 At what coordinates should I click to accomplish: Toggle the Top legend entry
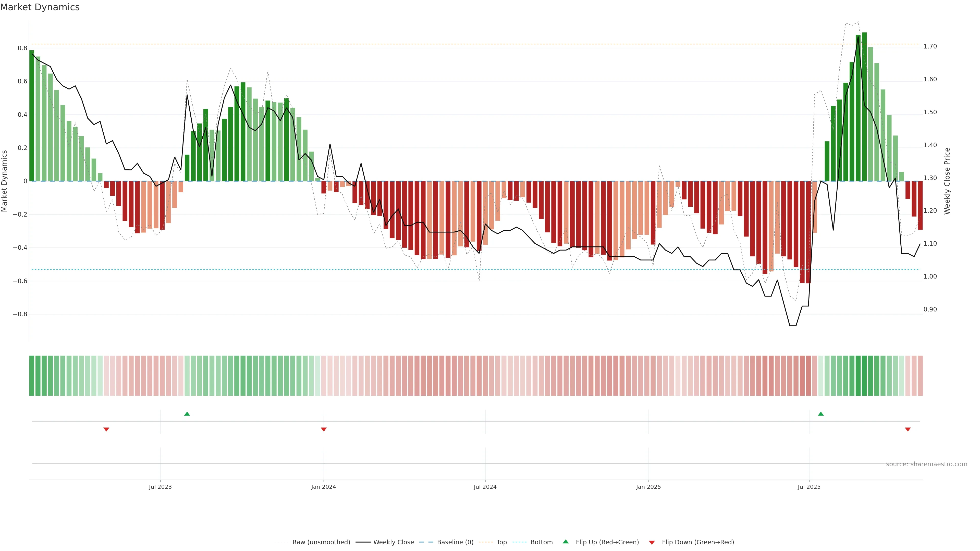tap(501, 542)
